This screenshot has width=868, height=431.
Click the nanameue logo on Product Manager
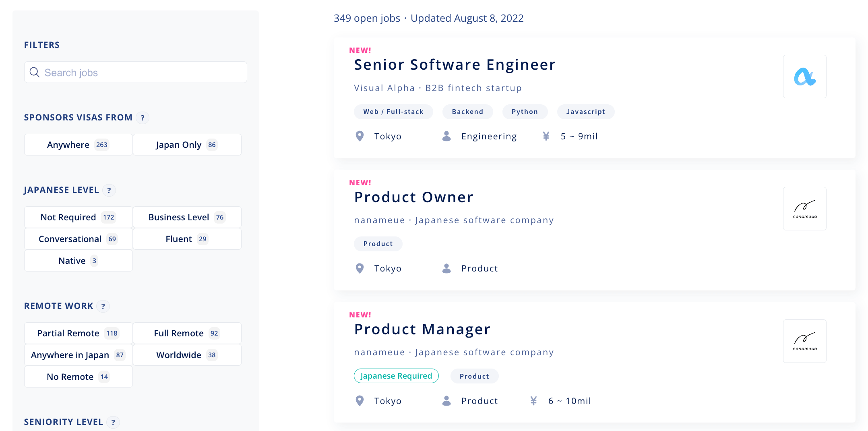[x=804, y=341]
